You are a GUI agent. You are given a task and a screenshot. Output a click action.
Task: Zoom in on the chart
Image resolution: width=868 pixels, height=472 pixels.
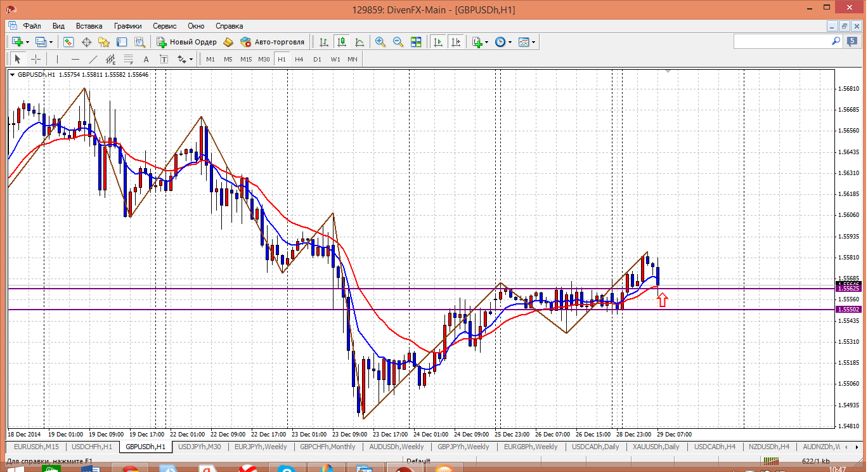380,42
